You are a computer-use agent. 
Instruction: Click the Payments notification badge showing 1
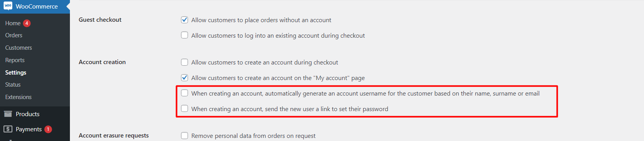click(x=48, y=129)
